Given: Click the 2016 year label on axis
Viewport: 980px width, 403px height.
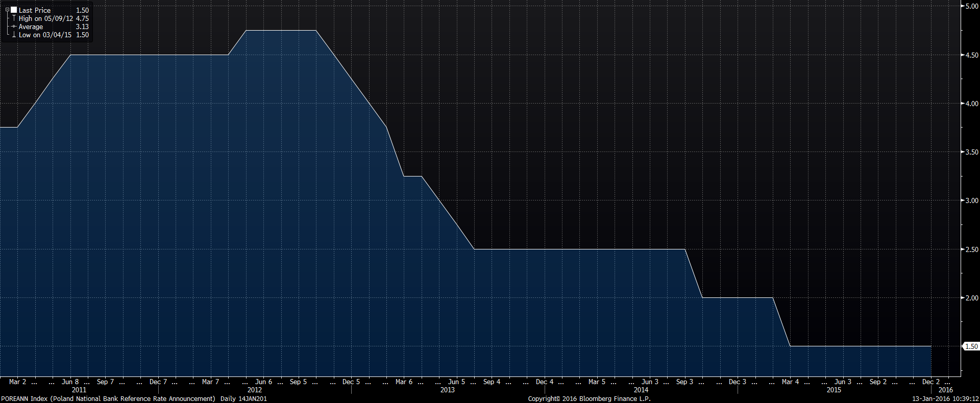Looking at the screenshot, I should pos(946,390).
